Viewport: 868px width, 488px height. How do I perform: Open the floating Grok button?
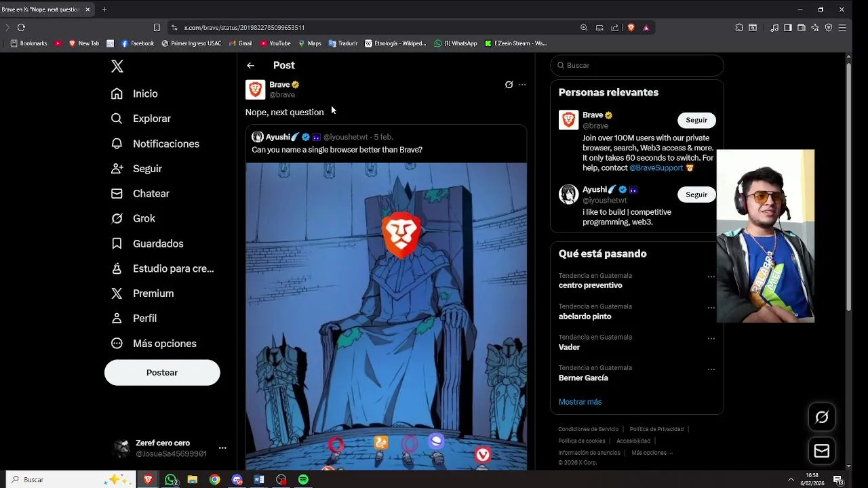tap(822, 417)
